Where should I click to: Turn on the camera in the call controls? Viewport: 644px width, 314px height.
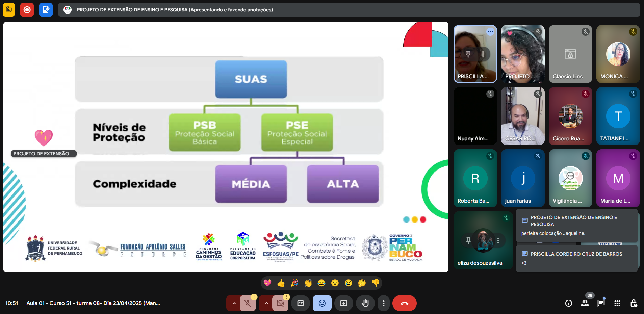280,303
